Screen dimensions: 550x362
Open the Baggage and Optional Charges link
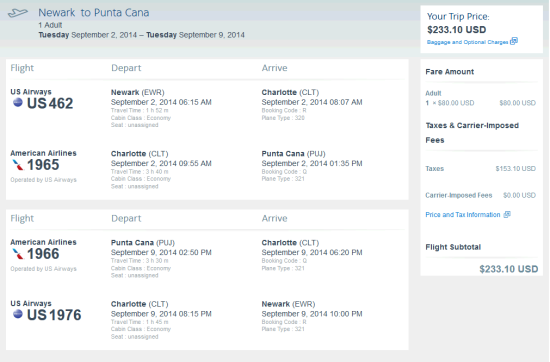(467, 42)
